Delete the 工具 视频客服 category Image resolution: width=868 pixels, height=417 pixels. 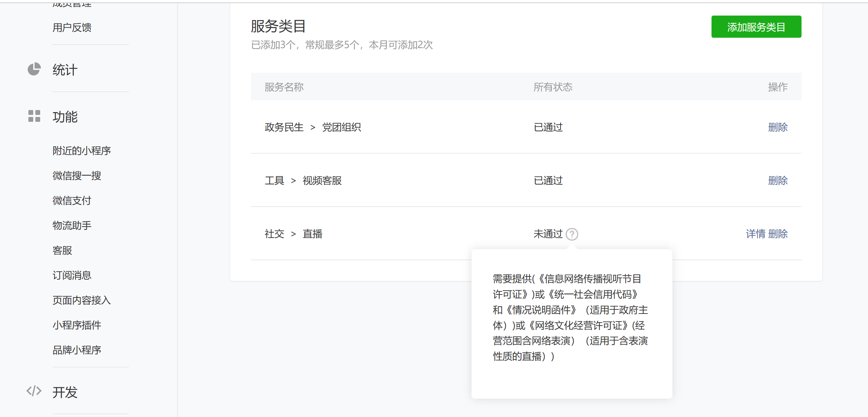point(777,181)
